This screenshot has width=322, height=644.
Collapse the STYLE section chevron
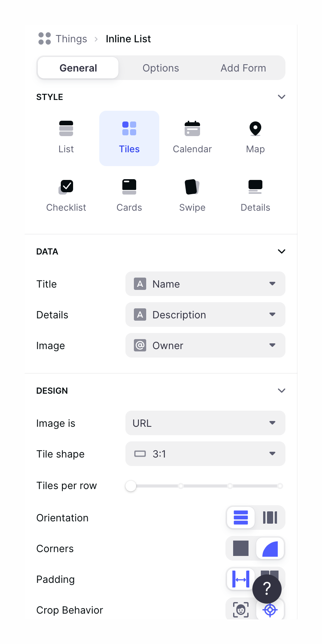point(282,97)
